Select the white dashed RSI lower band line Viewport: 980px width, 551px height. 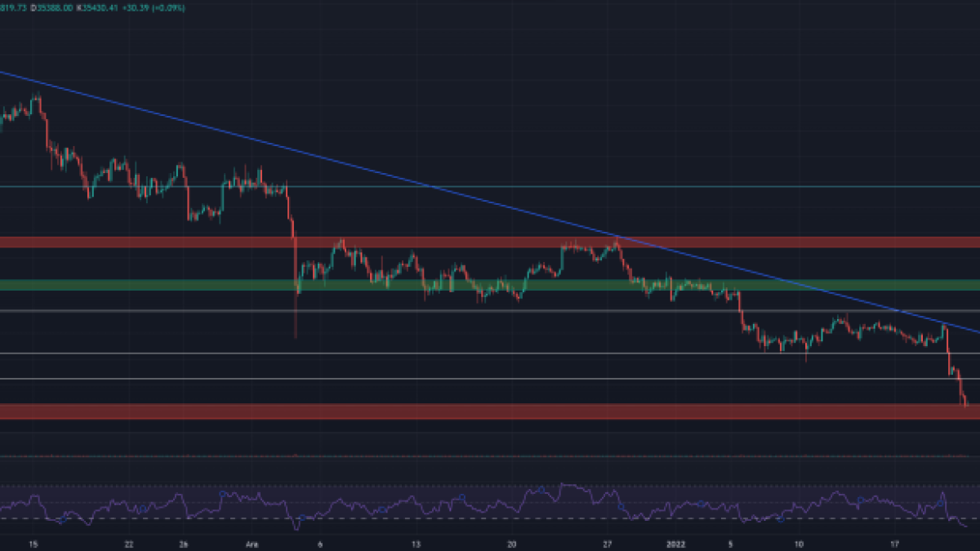pos(490,518)
